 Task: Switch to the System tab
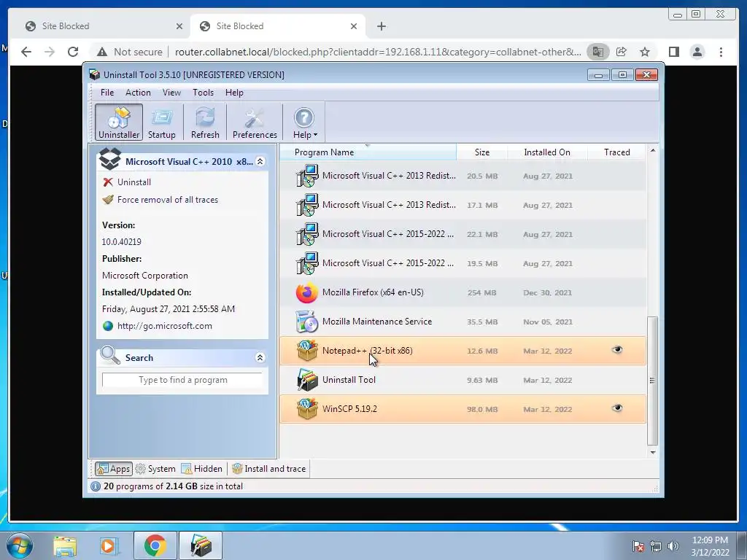point(156,469)
